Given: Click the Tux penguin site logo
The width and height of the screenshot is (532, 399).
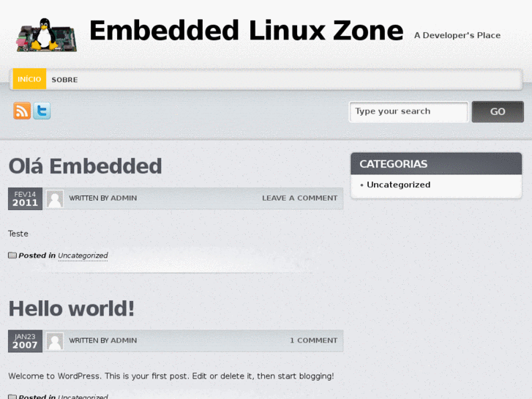Looking at the screenshot, I should click(x=46, y=34).
